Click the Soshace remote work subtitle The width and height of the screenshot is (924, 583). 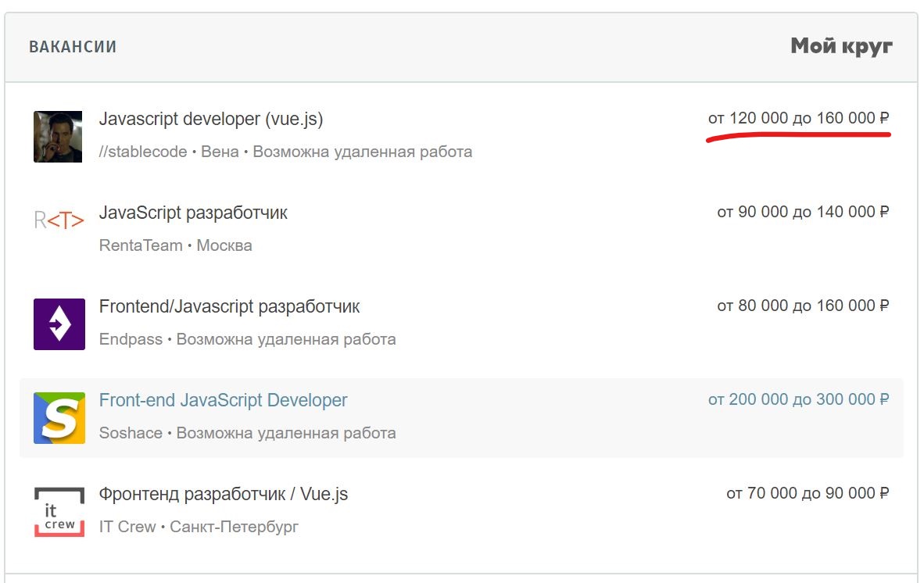click(247, 433)
